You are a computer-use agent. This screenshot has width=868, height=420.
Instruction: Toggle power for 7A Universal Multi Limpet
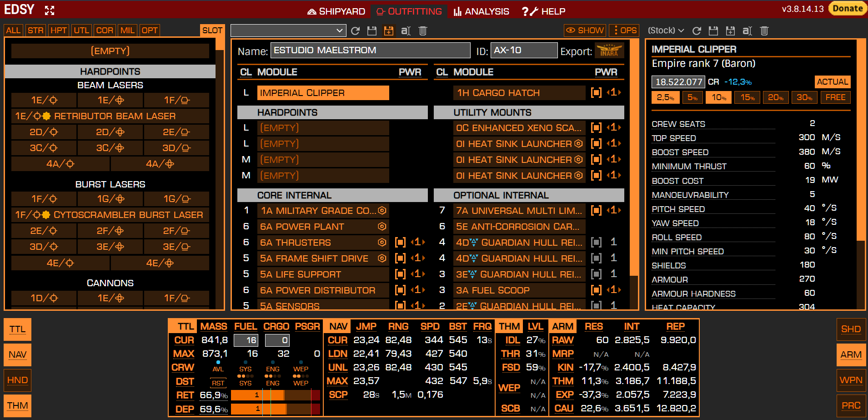596,210
